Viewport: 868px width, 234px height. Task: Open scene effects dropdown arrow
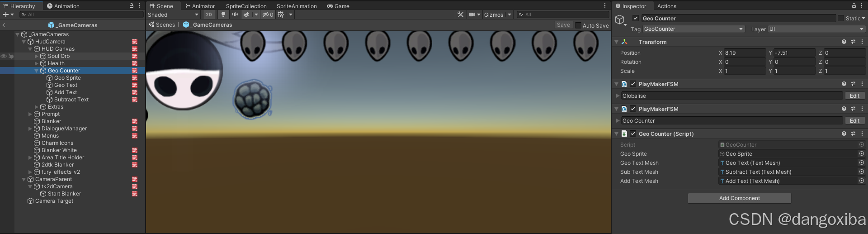256,14
